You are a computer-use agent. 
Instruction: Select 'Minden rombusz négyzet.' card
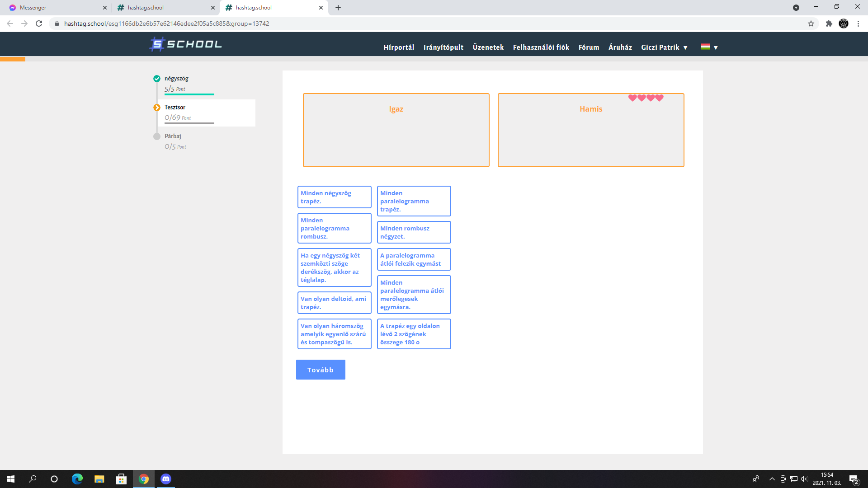click(414, 232)
